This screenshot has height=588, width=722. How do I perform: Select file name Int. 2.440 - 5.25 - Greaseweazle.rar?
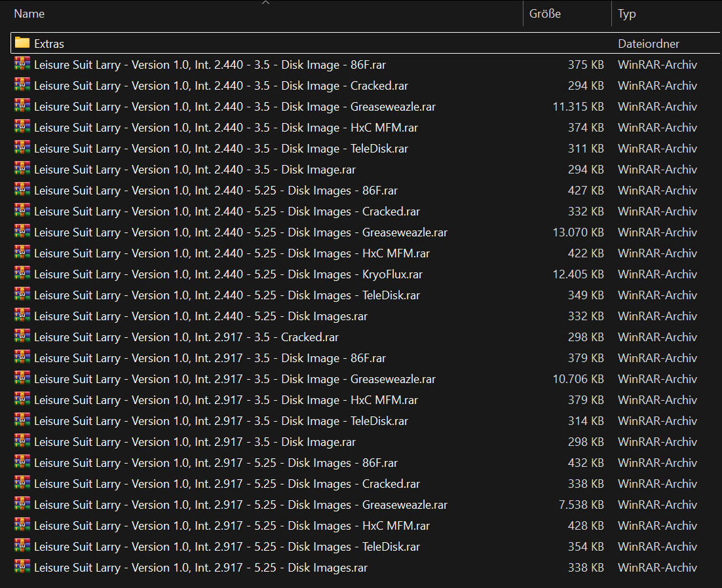pos(241,232)
